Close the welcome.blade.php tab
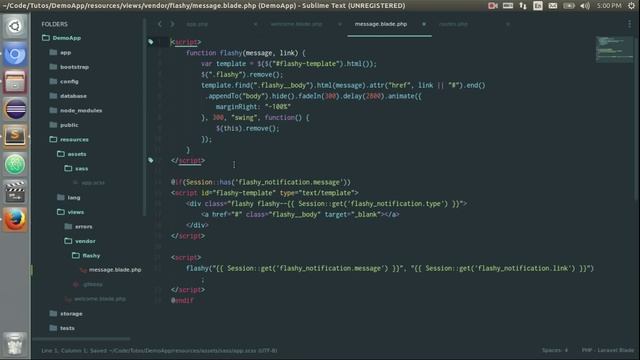 pos(340,24)
